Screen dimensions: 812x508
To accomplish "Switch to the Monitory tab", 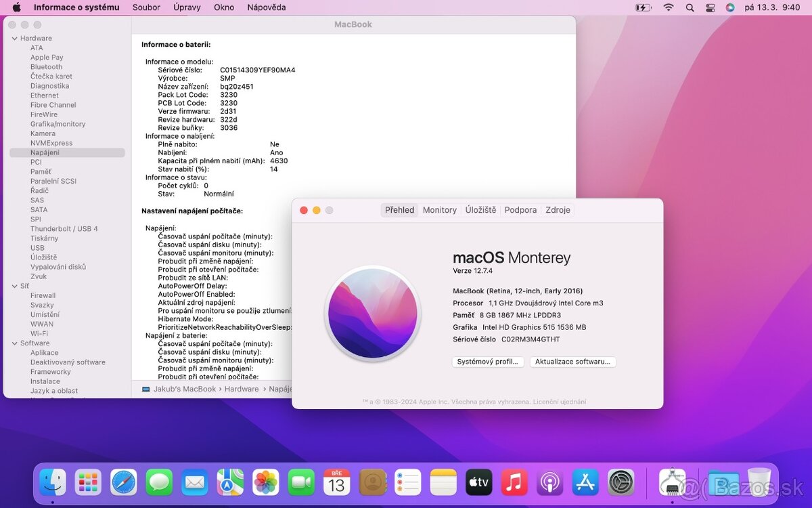I will click(x=439, y=210).
